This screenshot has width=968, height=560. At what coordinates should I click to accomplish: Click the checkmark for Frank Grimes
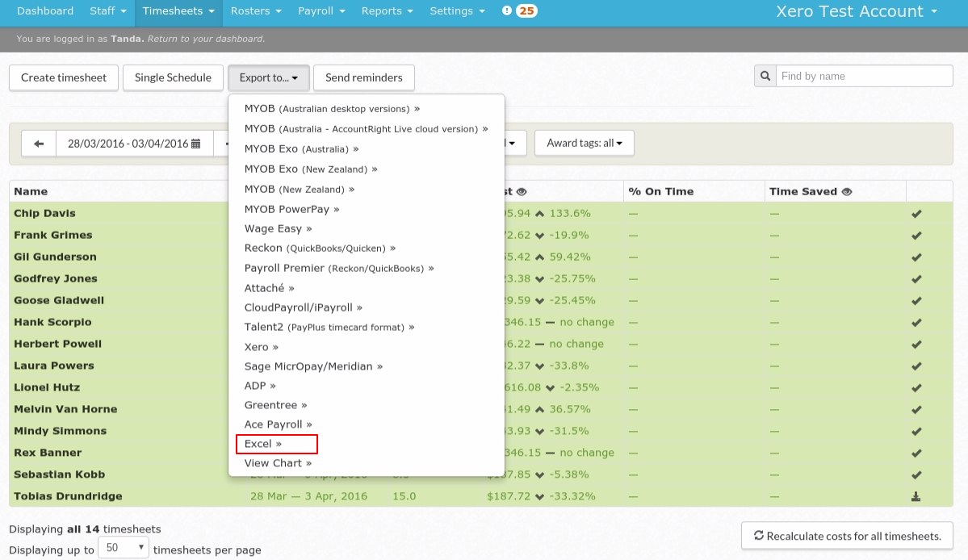coord(916,235)
